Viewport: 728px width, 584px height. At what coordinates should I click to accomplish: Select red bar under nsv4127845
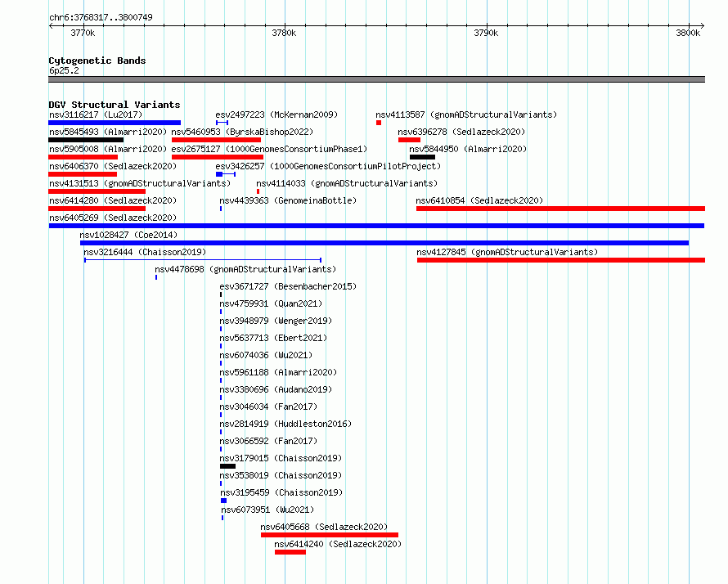(x=561, y=260)
